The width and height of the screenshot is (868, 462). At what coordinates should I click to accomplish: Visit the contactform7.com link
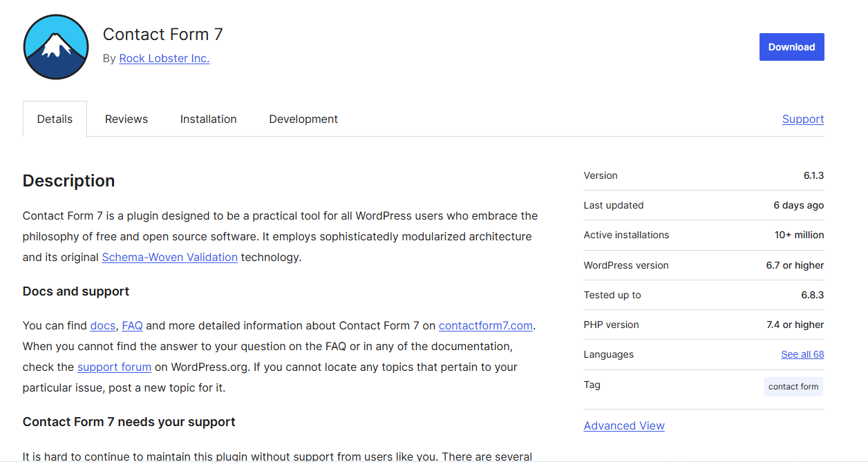[485, 325]
